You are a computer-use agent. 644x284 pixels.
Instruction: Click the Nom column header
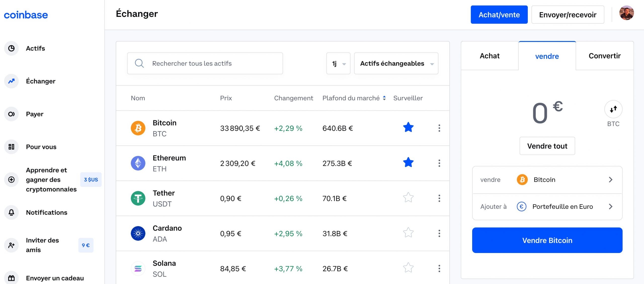pos(138,98)
